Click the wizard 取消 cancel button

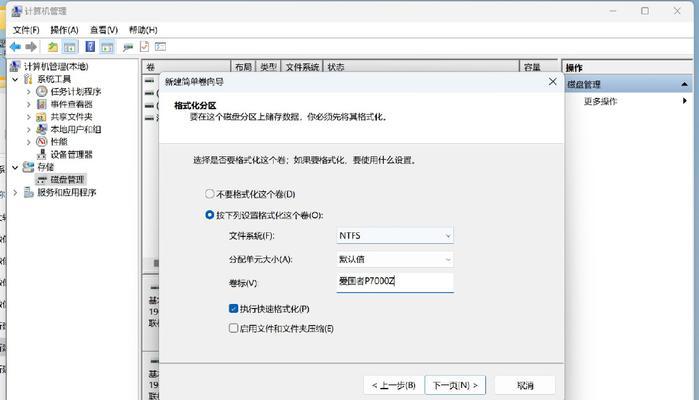525,385
